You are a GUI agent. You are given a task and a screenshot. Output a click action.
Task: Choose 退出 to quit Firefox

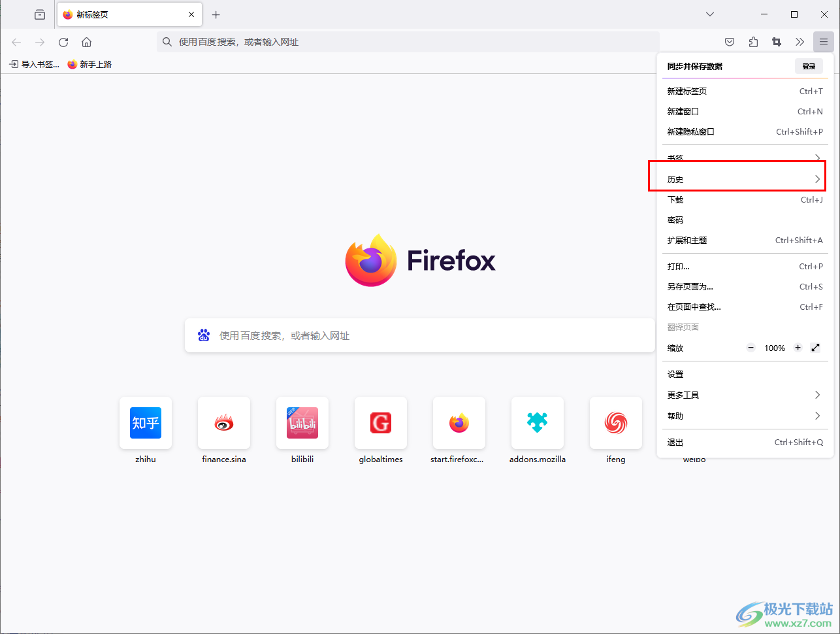pos(745,442)
